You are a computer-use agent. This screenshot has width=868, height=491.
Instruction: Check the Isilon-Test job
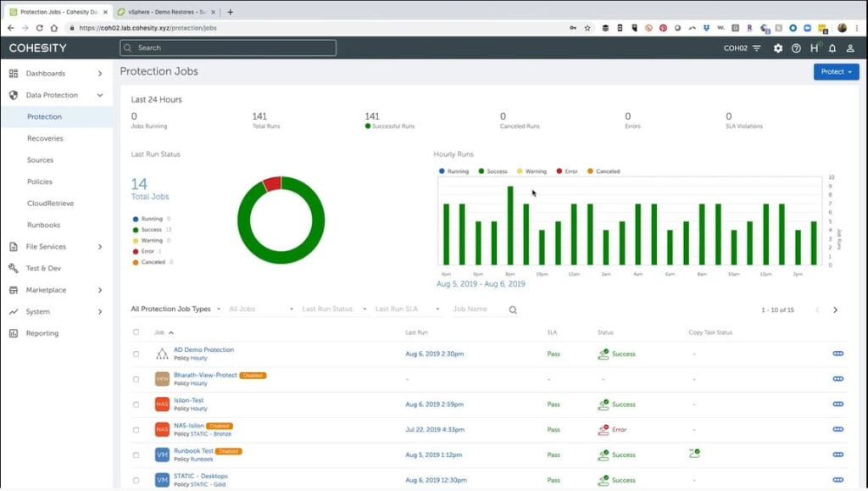pyautogui.click(x=136, y=405)
